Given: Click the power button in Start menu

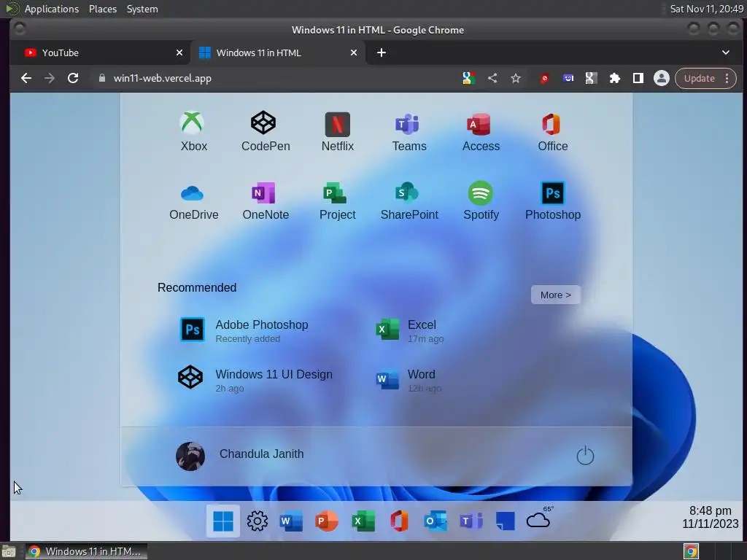Looking at the screenshot, I should tap(584, 455).
